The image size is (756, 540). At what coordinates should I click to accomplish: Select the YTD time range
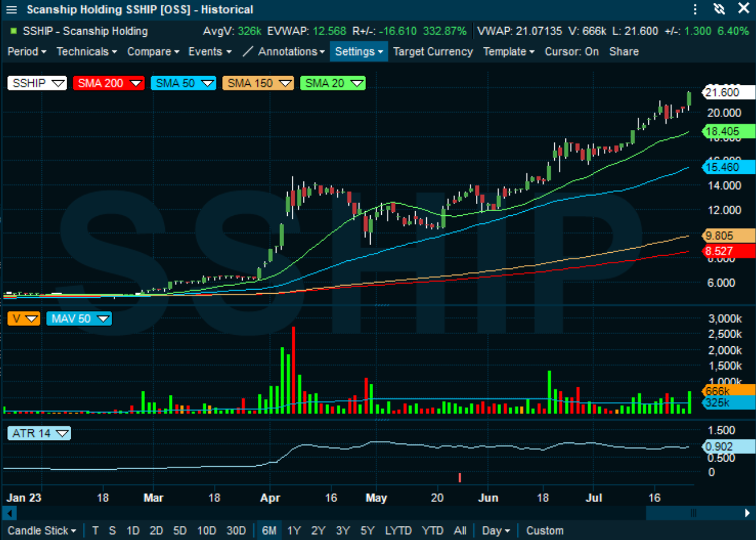click(x=432, y=531)
